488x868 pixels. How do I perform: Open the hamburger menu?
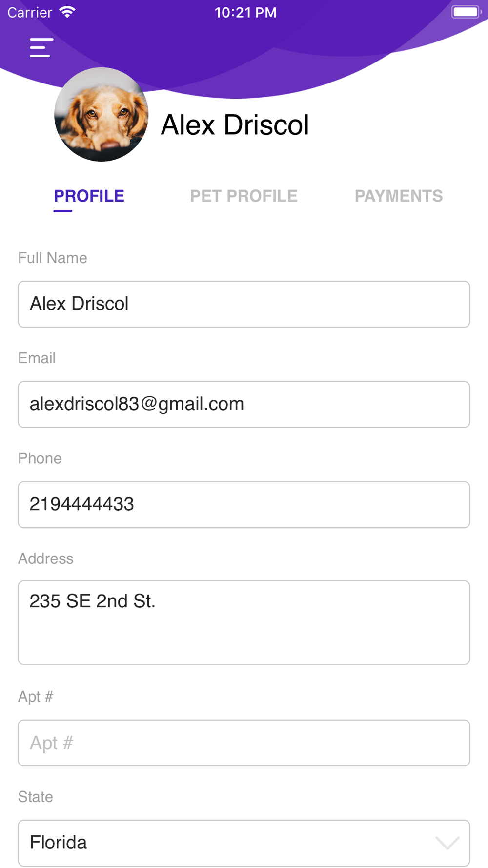click(x=41, y=47)
